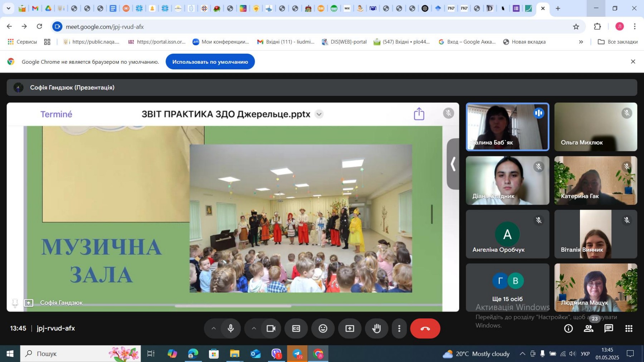Show the participants list icon
The width and height of the screenshot is (644, 362).
pyautogui.click(x=588, y=328)
